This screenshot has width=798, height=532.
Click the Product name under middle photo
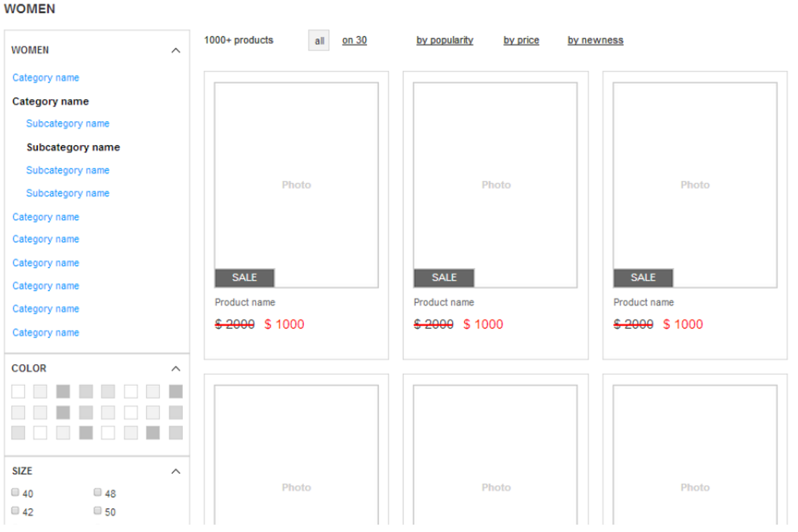(x=444, y=302)
